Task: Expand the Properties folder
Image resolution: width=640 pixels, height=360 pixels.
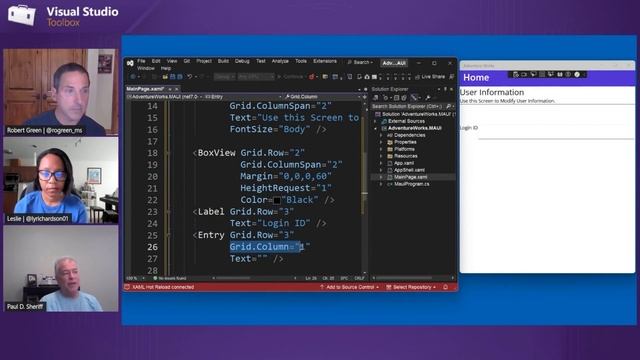Action: [382, 142]
